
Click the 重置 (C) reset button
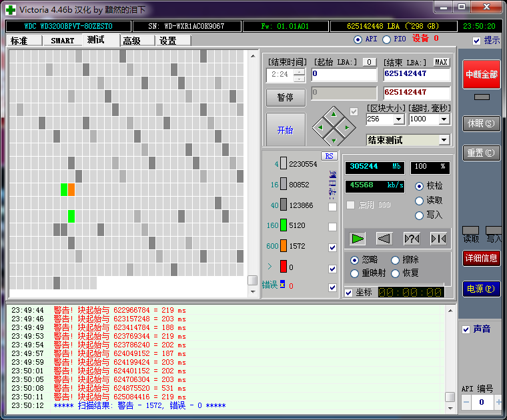[482, 153]
